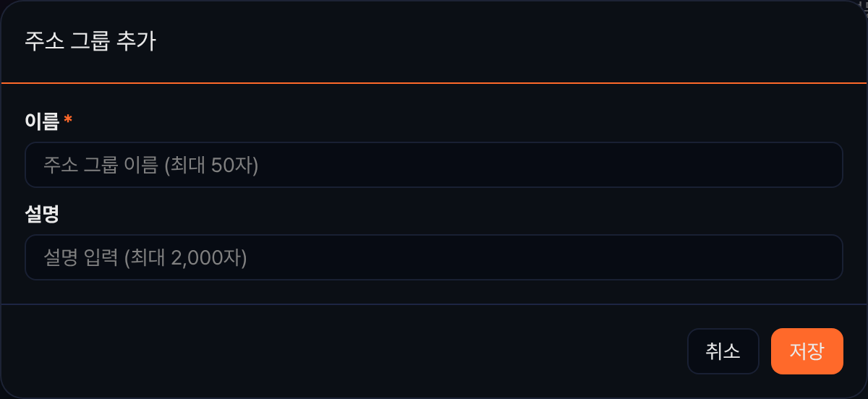The width and height of the screenshot is (868, 399).
Task: Click the 이름 field label
Action: (x=42, y=121)
